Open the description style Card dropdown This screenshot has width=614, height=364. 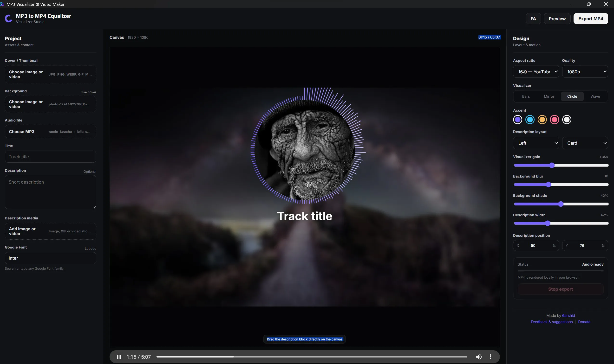point(585,143)
